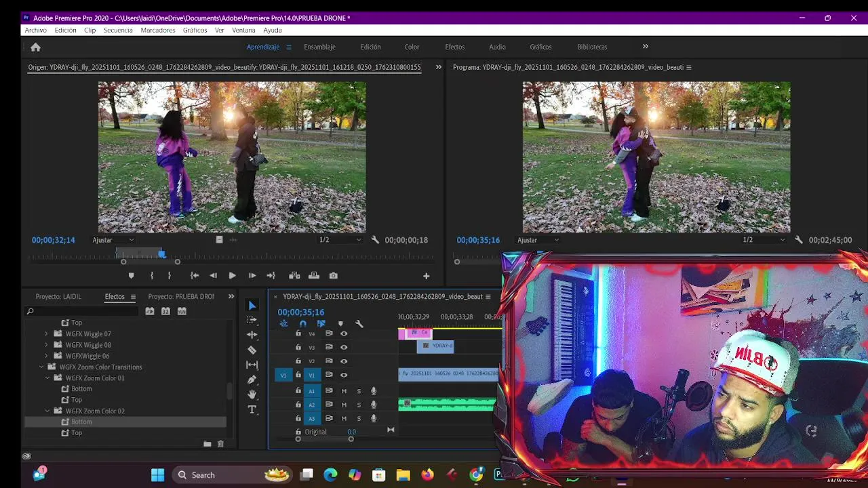Open Program monitor wrench settings
Image resolution: width=868 pixels, height=488 pixels.
pyautogui.click(x=799, y=240)
